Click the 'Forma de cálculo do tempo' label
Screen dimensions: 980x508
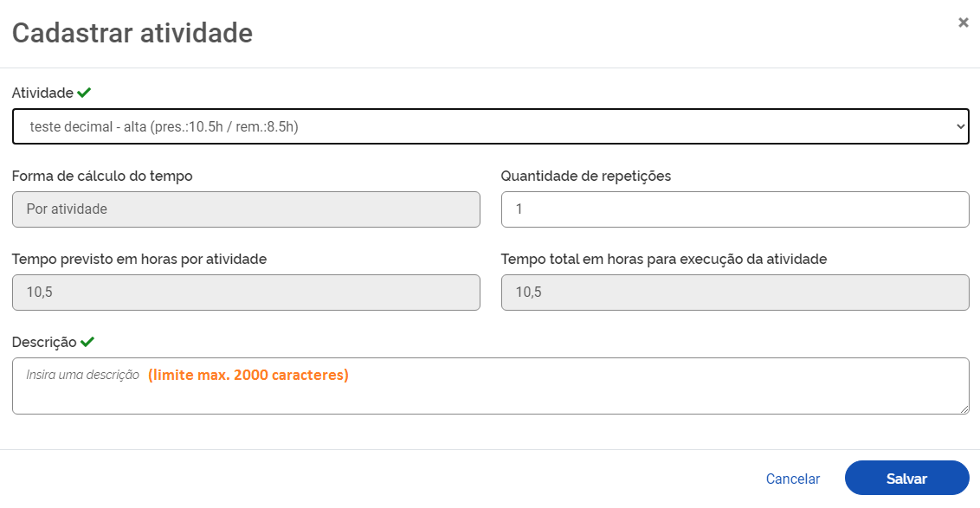(102, 176)
